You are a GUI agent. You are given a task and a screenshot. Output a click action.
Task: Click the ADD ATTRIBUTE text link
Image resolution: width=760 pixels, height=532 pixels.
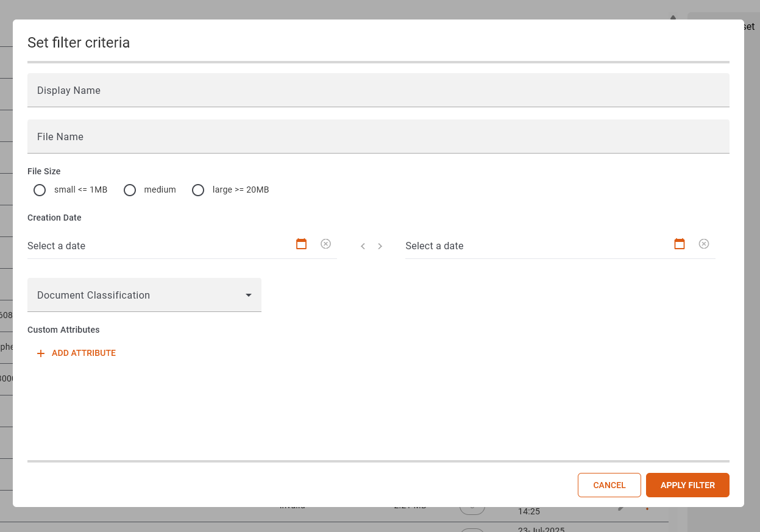83,353
